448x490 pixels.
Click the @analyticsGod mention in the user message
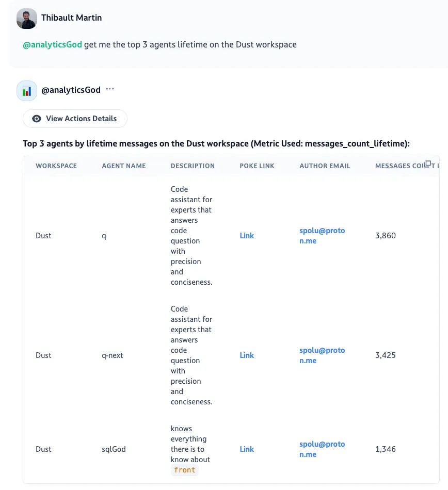point(52,45)
